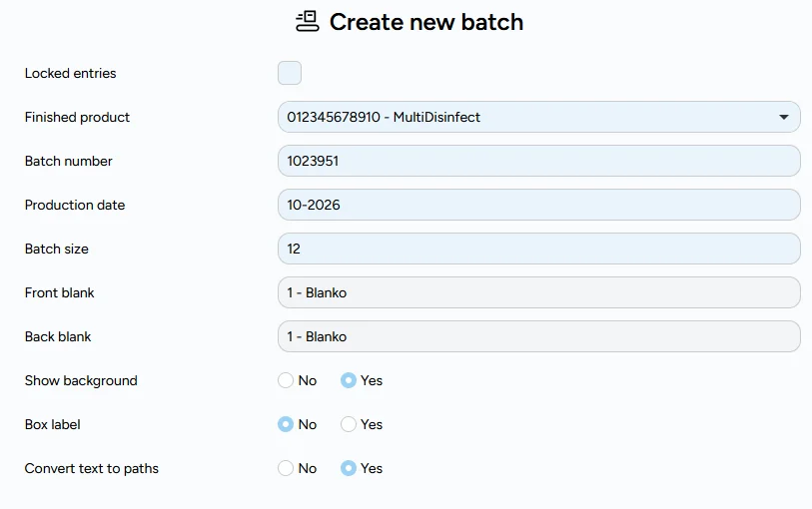Click the Front blank label
812x509 pixels.
point(60,293)
